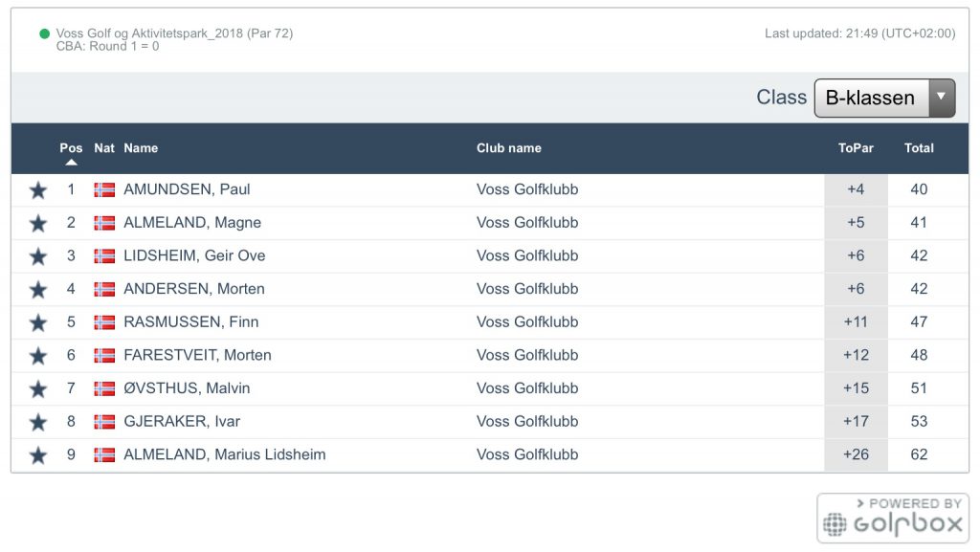Viewport: 980px width, 552px height.
Task: Click the ToPar column header
Action: coord(856,148)
